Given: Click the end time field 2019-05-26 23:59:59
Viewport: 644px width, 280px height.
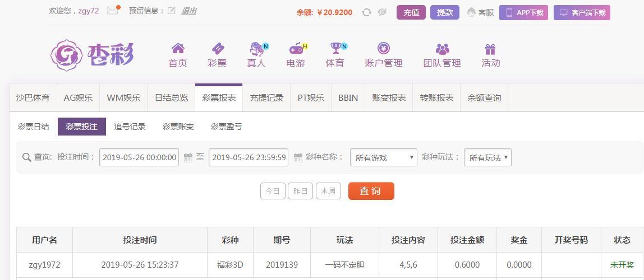Looking at the screenshot, I should [x=249, y=157].
